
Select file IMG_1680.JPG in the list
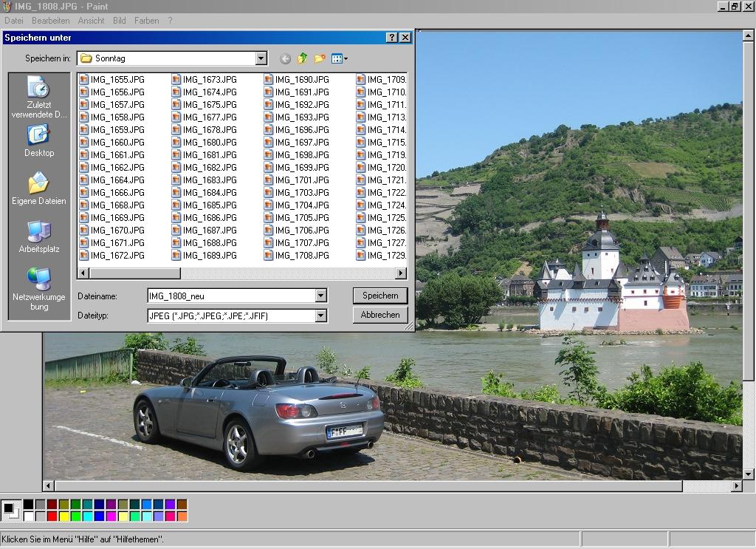209,143
